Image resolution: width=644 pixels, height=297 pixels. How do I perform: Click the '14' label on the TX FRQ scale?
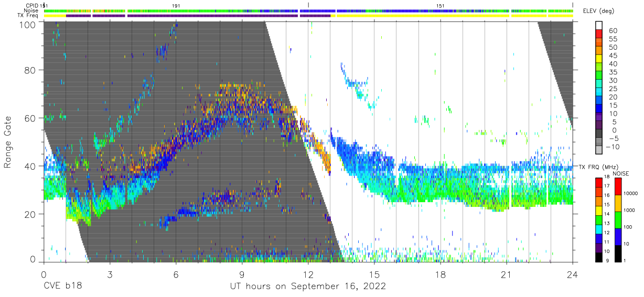point(606,214)
